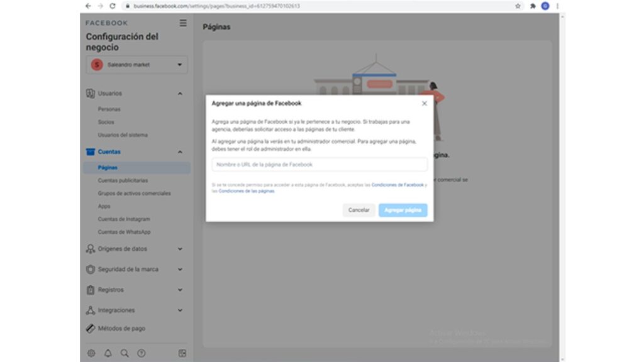Reload the page with the refresh icon
Viewport: 644px width, 362px height.
click(113, 6)
